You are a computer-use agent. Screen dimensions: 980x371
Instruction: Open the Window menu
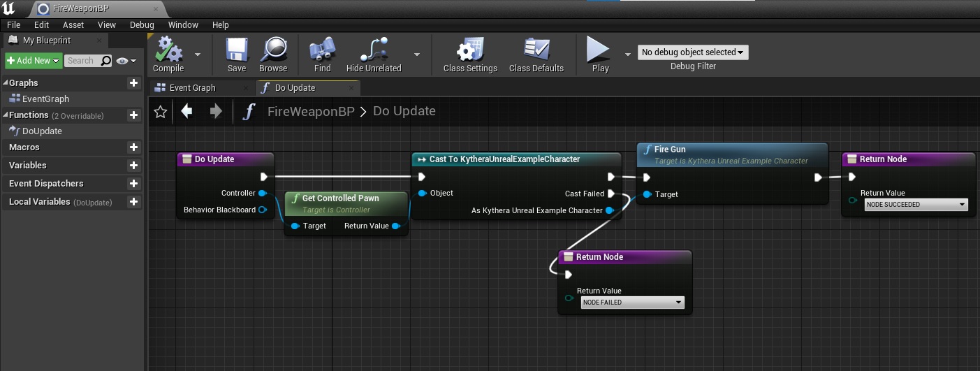tap(183, 24)
